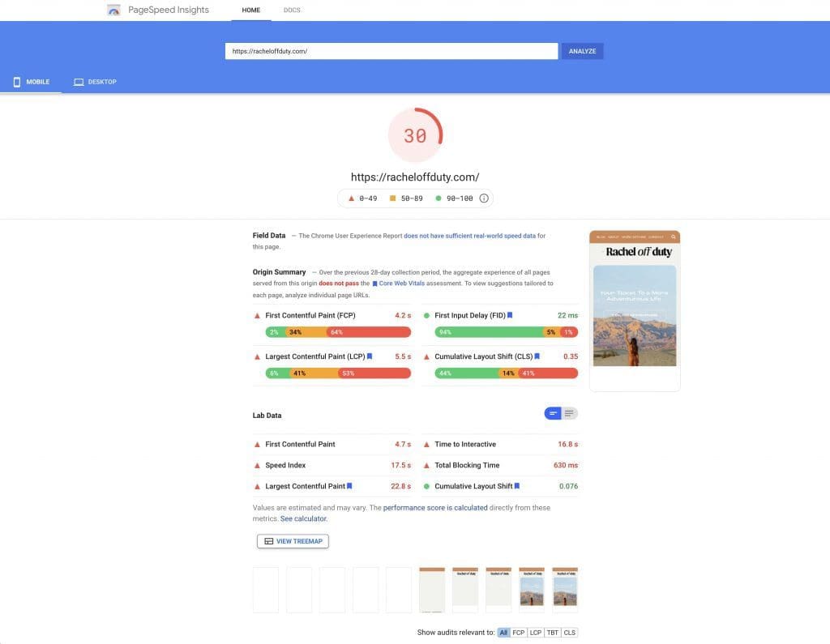Viewport: 830px width, 644px height.
Task: Switch Lab Data to expanded list view
Action: 570,413
